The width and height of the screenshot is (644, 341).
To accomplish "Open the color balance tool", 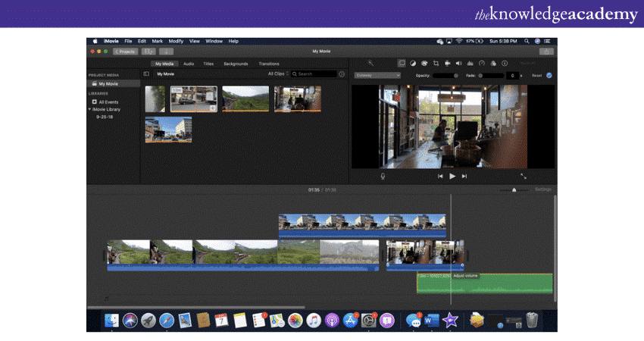I will (x=413, y=64).
